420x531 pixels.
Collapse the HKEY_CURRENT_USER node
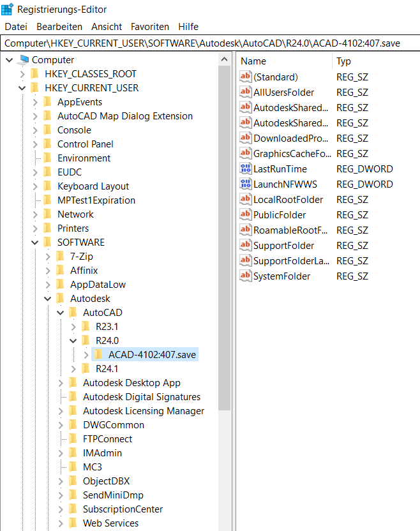pyautogui.click(x=22, y=88)
